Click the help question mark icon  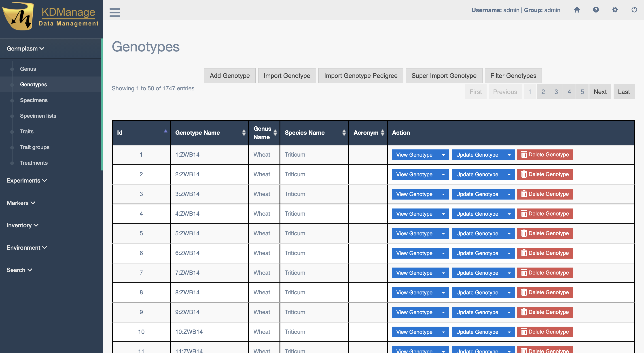click(x=596, y=10)
